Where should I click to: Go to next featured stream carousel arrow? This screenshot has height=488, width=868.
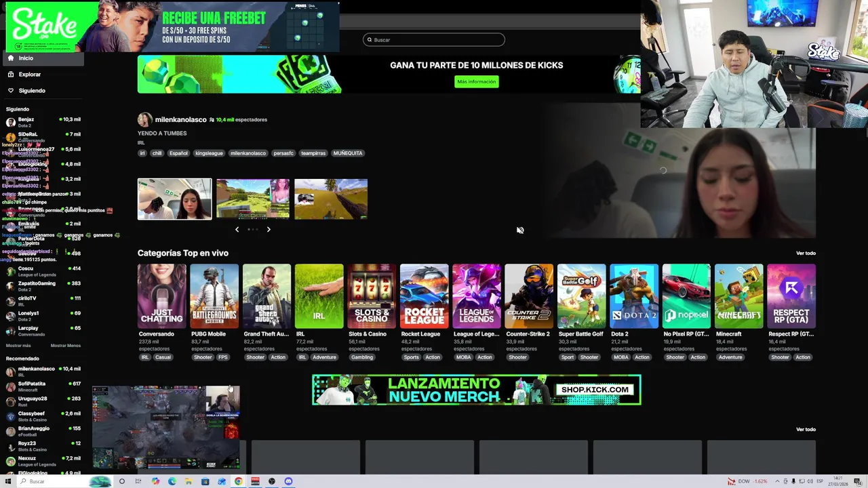click(x=269, y=230)
